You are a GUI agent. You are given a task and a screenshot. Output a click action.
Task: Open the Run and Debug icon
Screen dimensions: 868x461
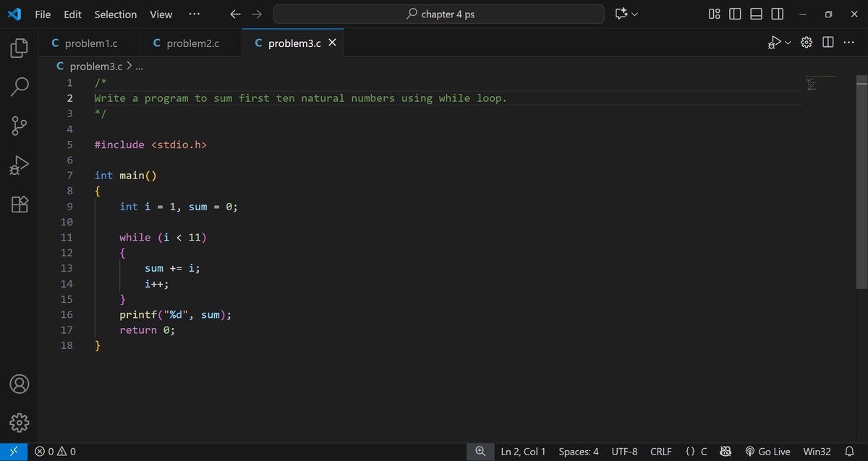18,164
